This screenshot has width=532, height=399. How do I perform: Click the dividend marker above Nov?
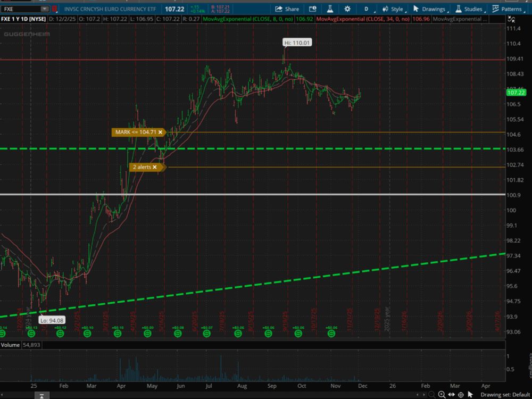click(x=331, y=334)
